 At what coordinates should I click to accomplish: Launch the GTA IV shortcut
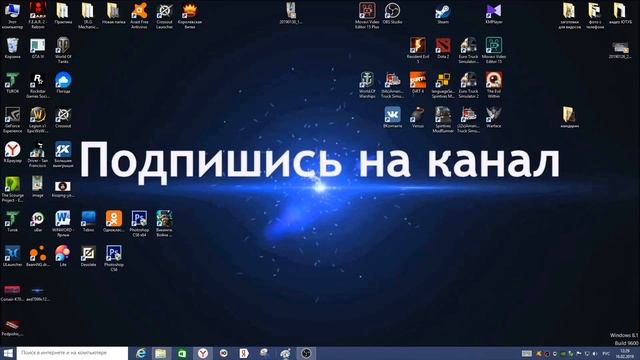(x=38, y=48)
